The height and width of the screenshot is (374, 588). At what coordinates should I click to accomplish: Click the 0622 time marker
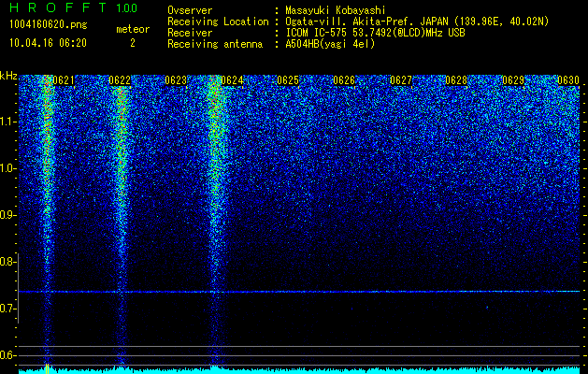pos(120,80)
